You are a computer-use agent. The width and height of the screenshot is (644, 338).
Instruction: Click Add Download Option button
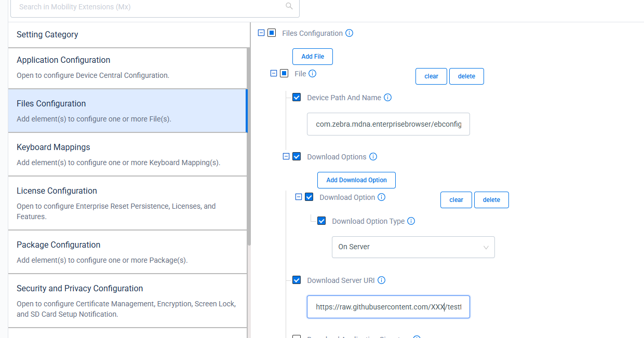(x=356, y=180)
